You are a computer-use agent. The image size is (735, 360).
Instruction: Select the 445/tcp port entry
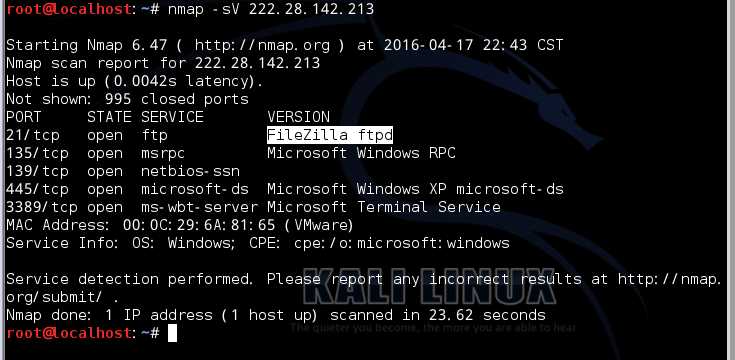coord(37,189)
